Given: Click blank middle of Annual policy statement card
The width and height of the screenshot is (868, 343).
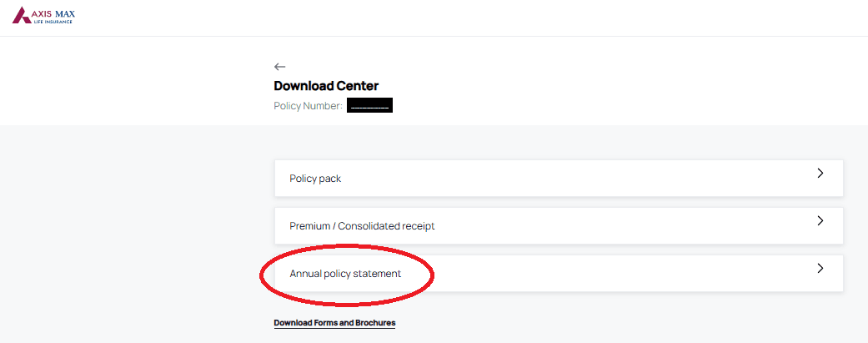Looking at the screenshot, I should coord(609,274).
